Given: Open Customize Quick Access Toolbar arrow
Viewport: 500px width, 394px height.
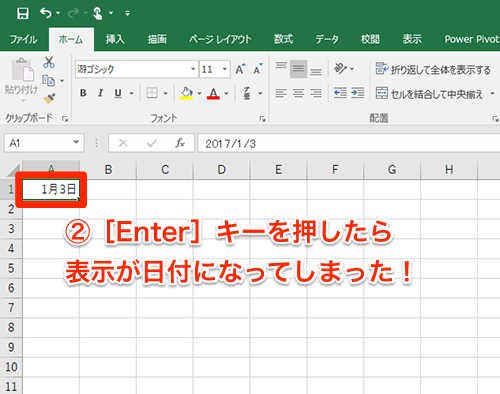Looking at the screenshot, I should click(127, 14).
